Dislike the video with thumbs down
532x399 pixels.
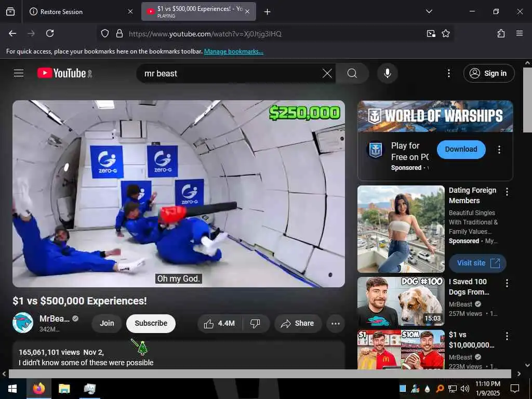(x=256, y=324)
